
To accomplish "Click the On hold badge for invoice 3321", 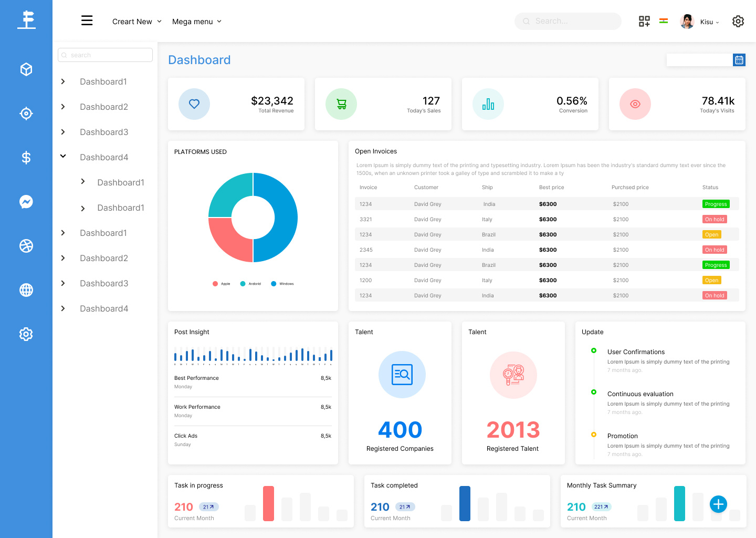I will (715, 219).
